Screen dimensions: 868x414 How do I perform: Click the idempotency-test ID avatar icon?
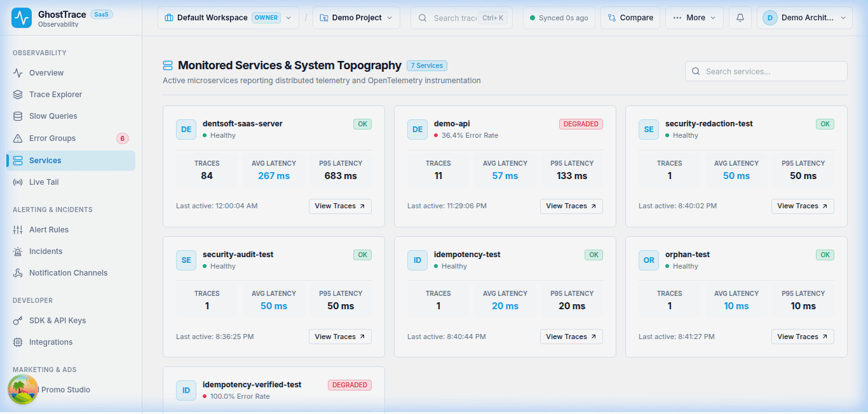[417, 260]
